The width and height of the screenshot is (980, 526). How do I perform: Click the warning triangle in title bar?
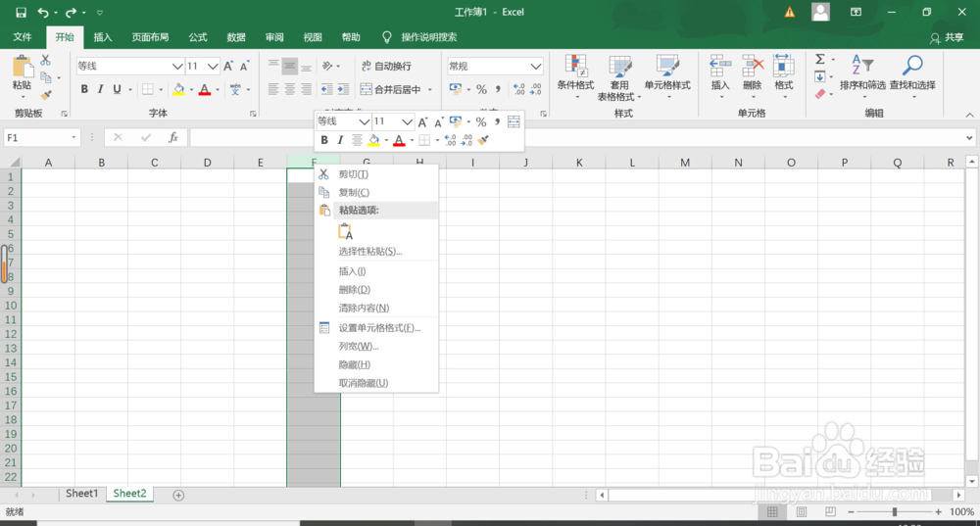[790, 12]
